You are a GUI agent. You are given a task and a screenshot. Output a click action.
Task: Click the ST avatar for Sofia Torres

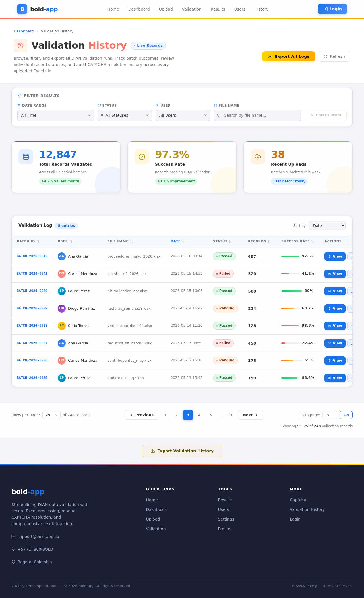point(62,326)
